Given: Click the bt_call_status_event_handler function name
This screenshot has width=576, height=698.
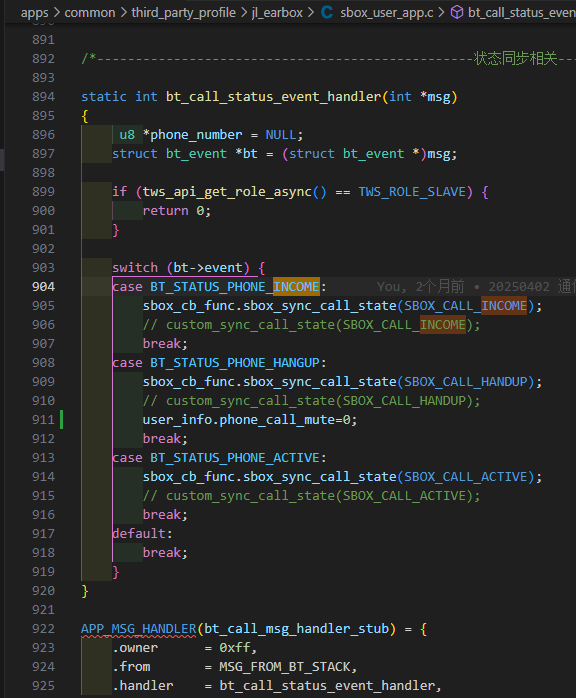Looking at the screenshot, I should [x=274, y=97].
